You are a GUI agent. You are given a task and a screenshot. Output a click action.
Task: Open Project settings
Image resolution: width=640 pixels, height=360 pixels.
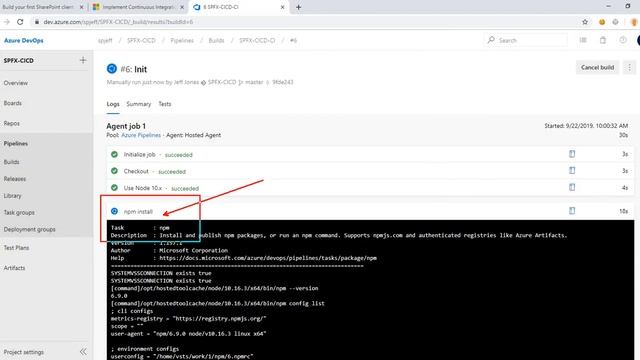coord(24,352)
